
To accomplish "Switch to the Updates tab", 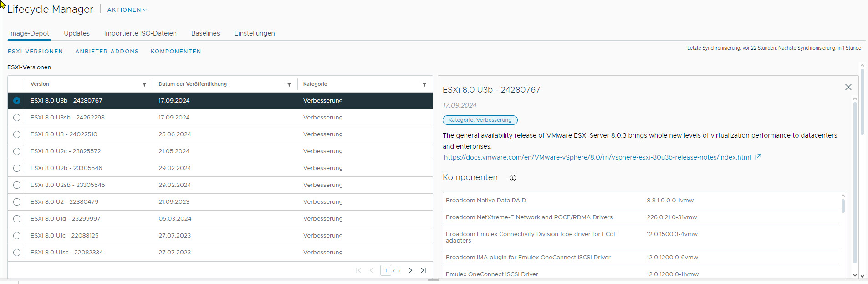I will tap(77, 33).
